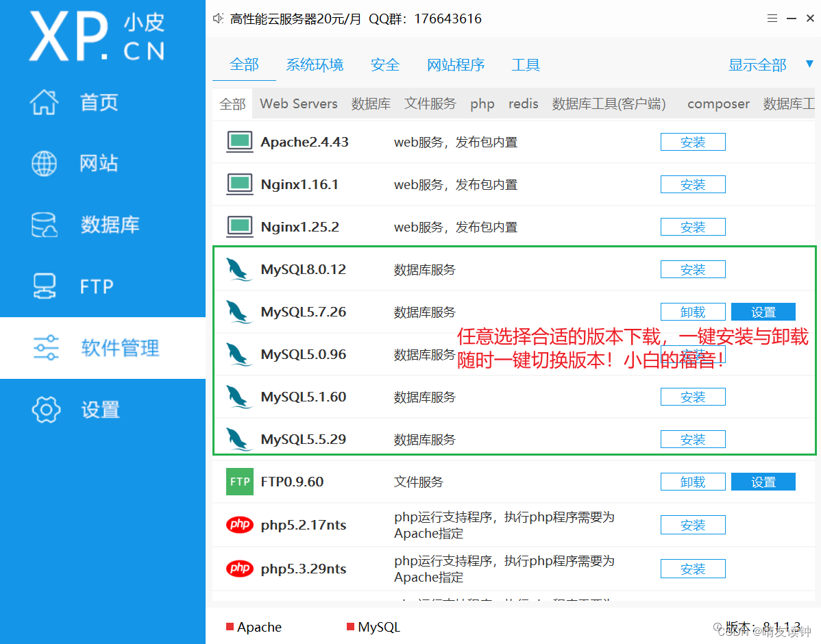This screenshot has height=644, width=821.
Task: Open the 首页 sidebar item
Action: tap(103, 102)
